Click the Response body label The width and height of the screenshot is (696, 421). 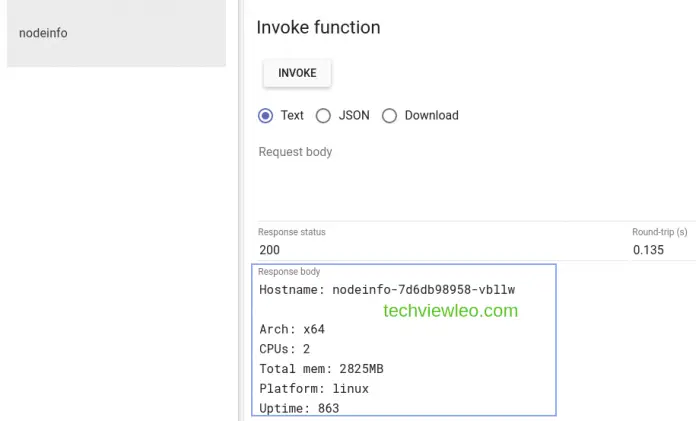pos(289,272)
